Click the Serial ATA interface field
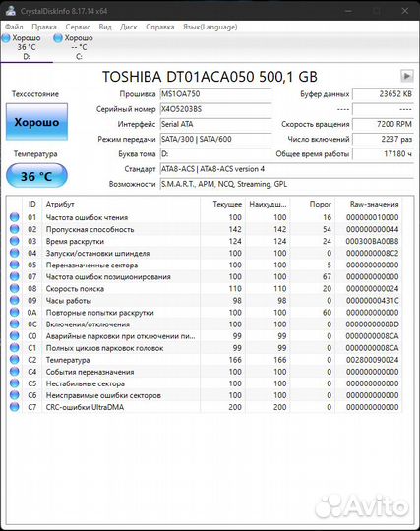420x531 pixels. click(215, 124)
